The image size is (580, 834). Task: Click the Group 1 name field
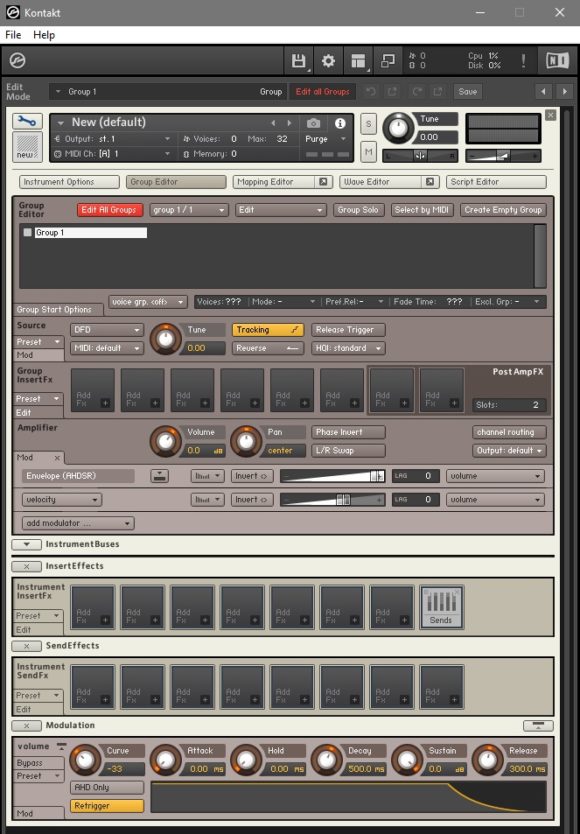tap(90, 232)
